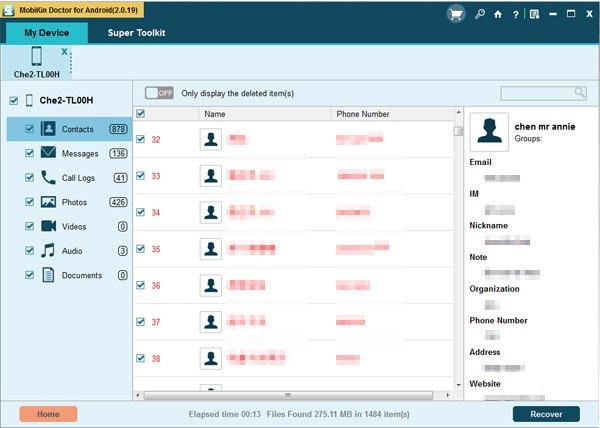
Task: Click avatar icon of contact 37
Action: pyautogui.click(x=210, y=322)
